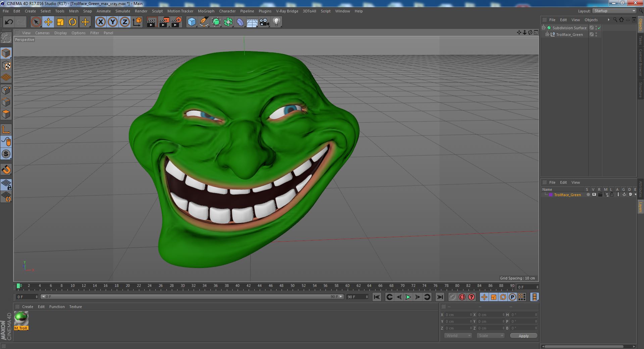Viewport: 644px width, 349px height.
Task: Toggle viewport maximize icon
Action: pos(536,33)
